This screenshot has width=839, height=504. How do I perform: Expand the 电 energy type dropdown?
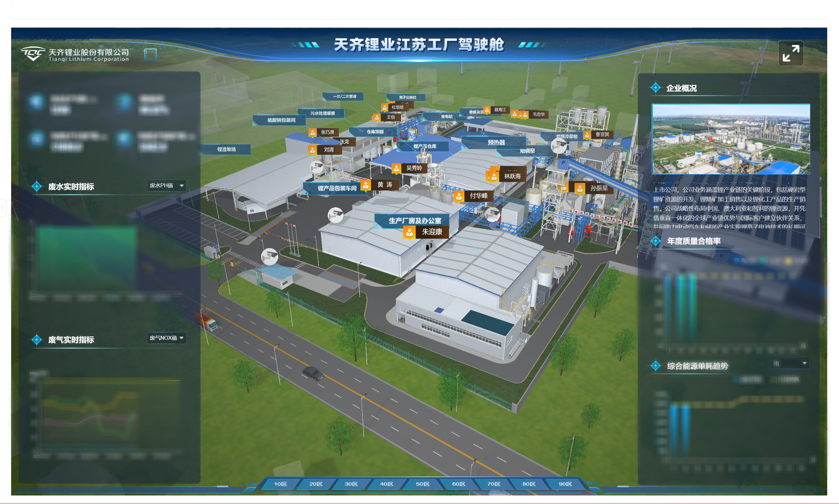(x=790, y=363)
